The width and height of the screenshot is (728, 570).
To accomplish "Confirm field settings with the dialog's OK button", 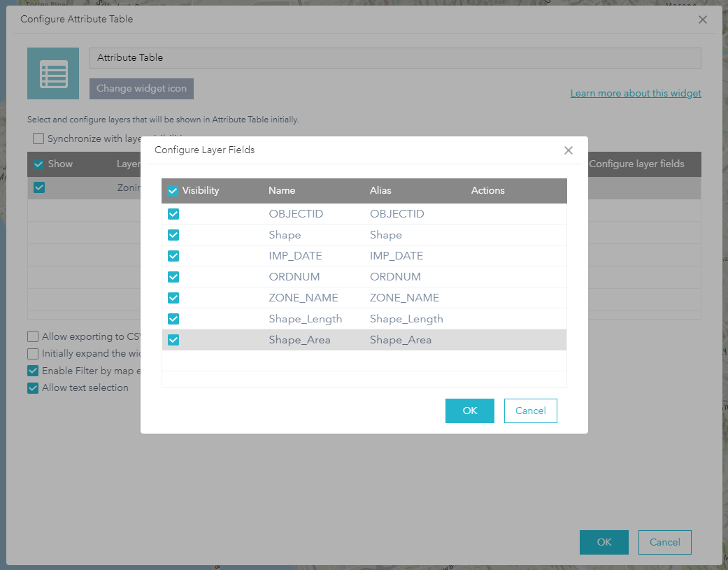I will 469,411.
